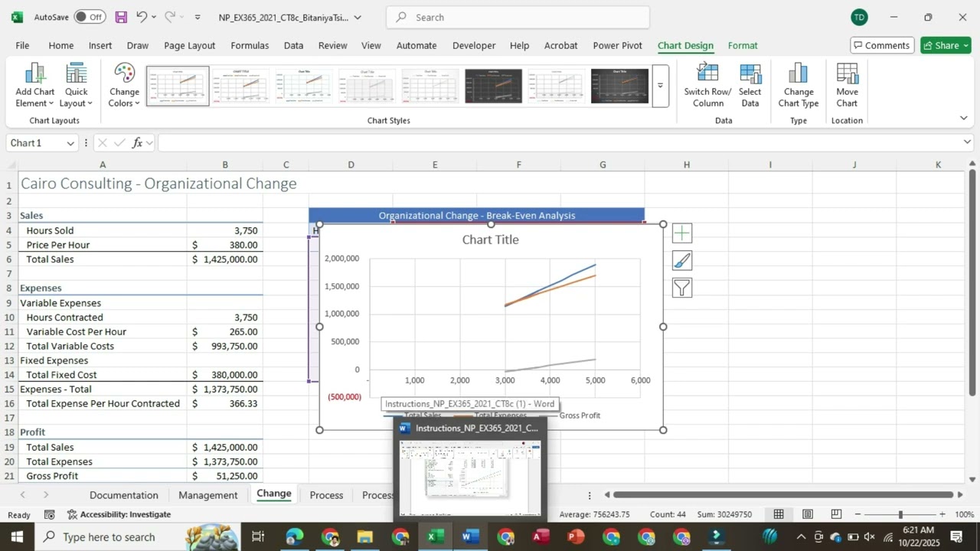Screen dimensions: 980x551
Task: Click the horizontal scrollbar
Action: coord(781,495)
